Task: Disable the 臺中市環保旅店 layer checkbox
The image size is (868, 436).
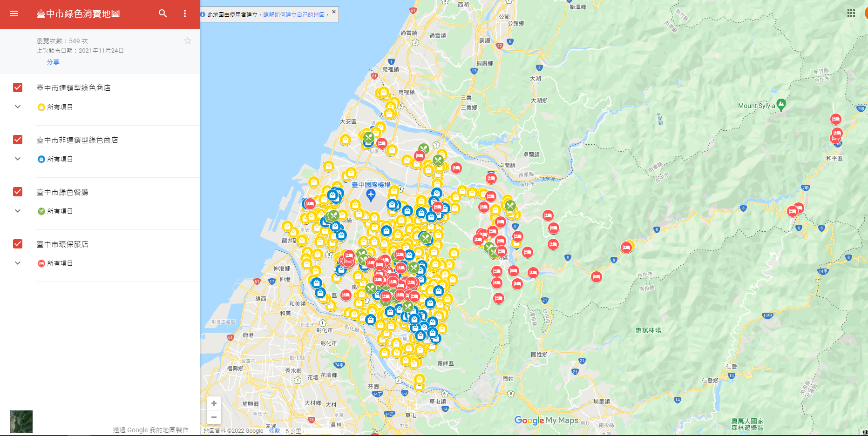Action: [18, 244]
